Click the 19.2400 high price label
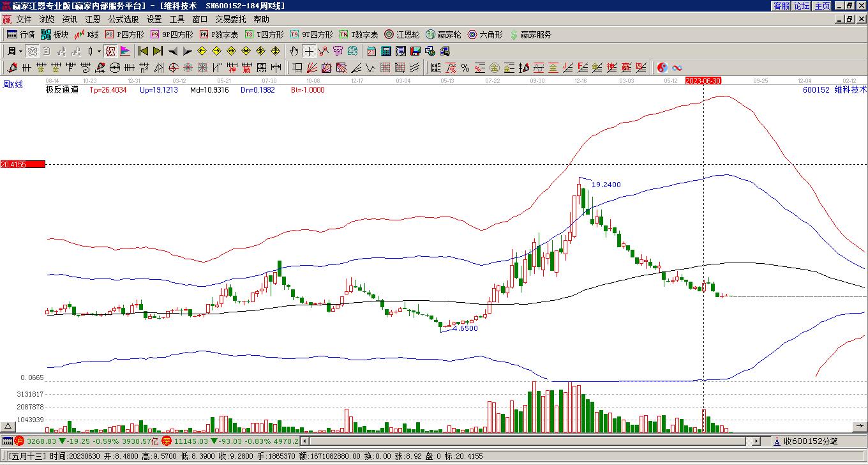The width and height of the screenshot is (868, 465). pos(606,185)
